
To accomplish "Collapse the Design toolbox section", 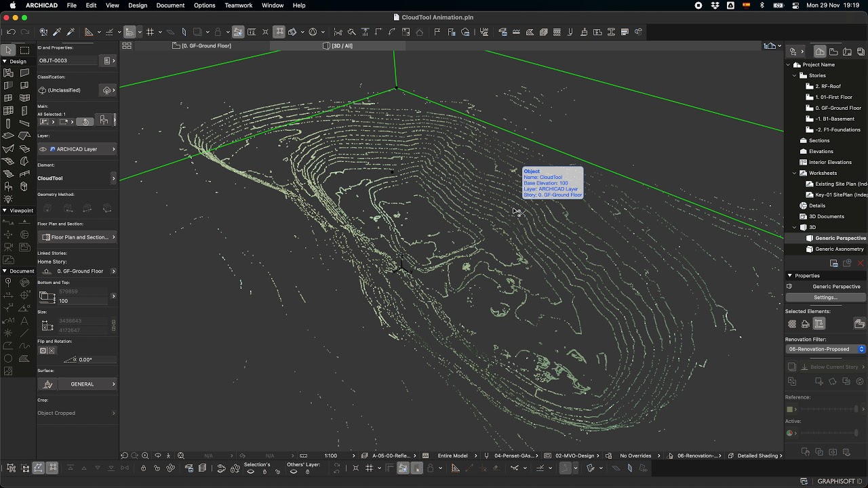I will point(4,62).
